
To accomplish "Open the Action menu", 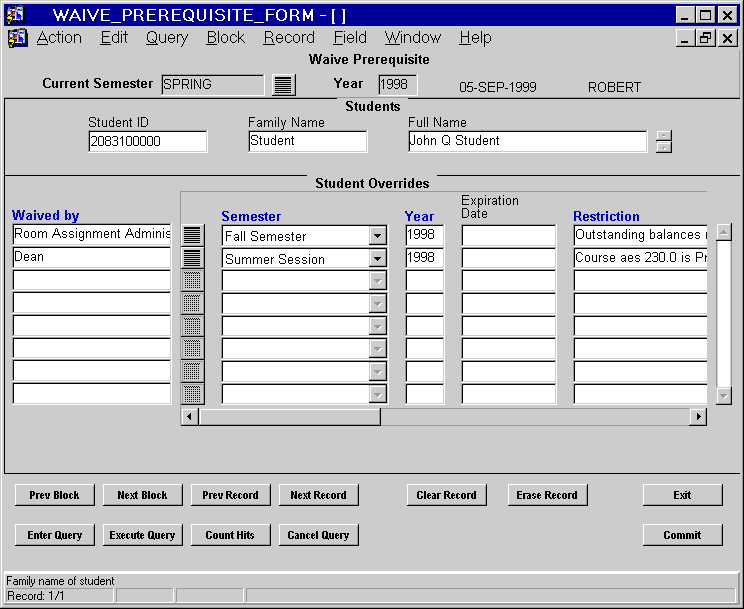I will point(59,37).
